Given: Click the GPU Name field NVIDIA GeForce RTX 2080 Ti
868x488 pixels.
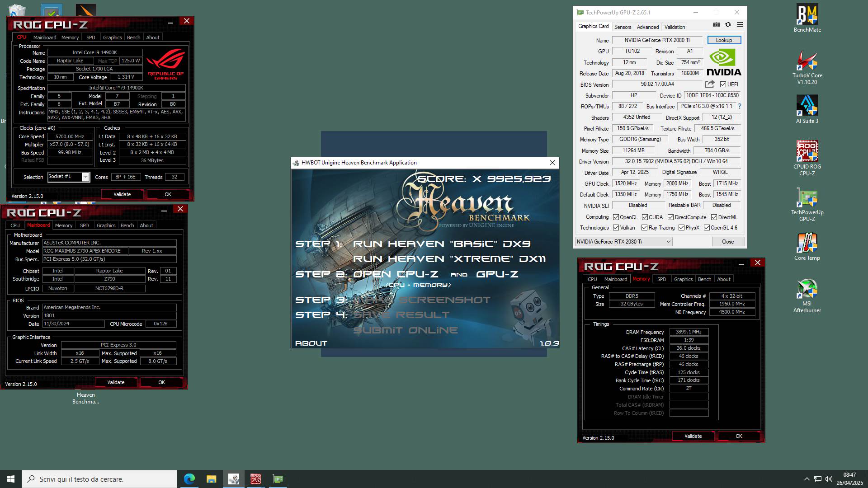Looking at the screenshot, I should point(657,40).
